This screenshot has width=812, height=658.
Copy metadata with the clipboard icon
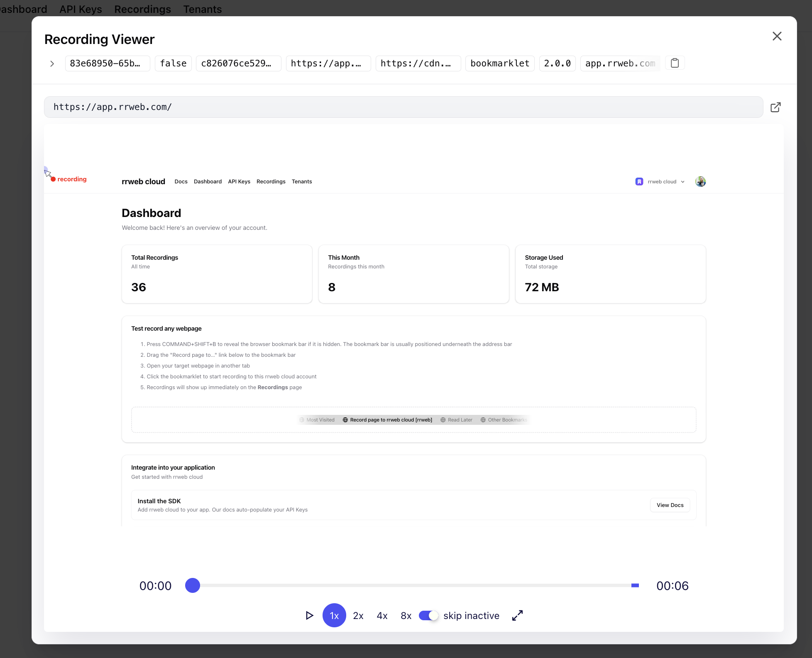675,63
